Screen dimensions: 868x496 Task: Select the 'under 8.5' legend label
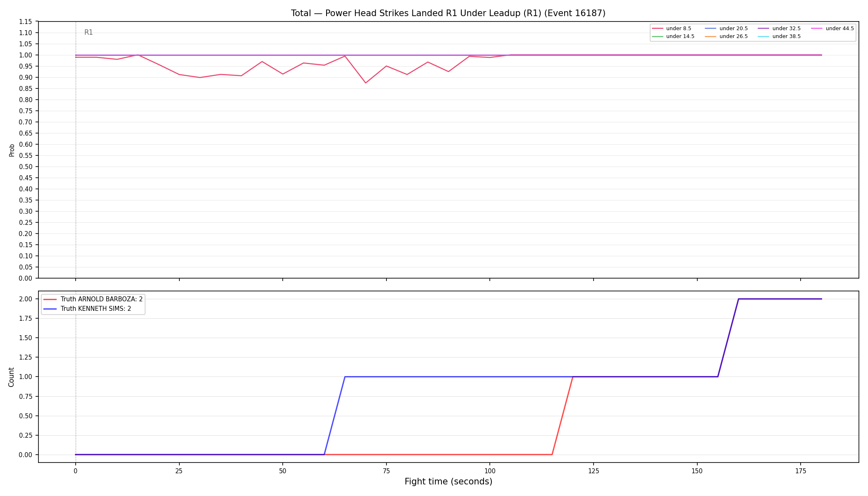(679, 29)
